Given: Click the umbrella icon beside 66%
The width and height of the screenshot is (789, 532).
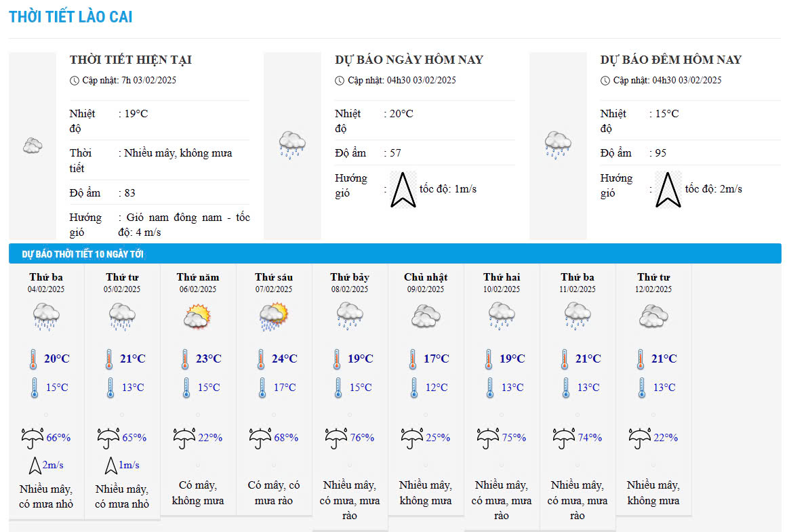Looking at the screenshot, I should (33, 438).
